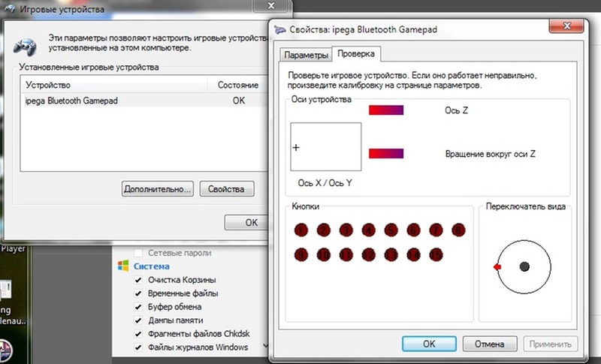
Task: Switch to the Параметры tab
Action: (306, 56)
